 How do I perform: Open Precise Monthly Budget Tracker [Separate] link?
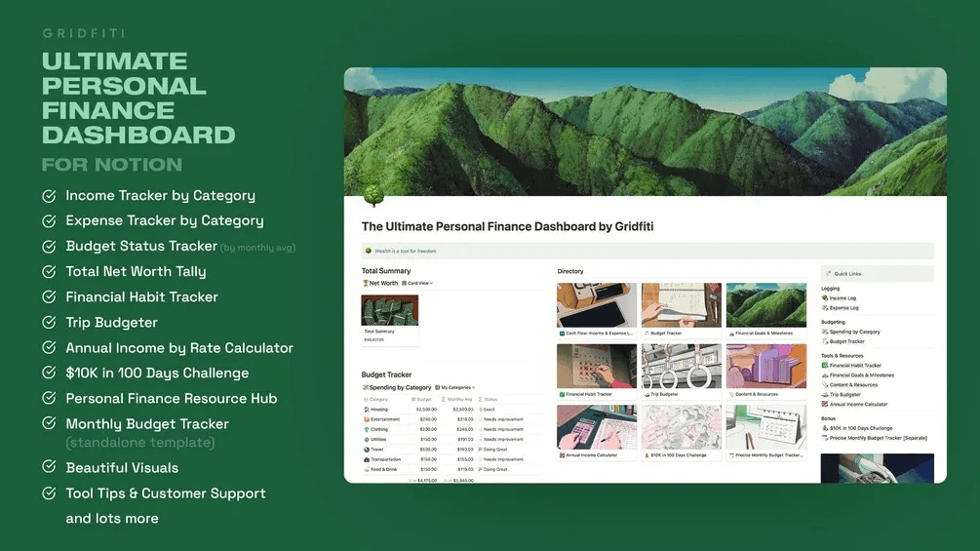tap(875, 438)
